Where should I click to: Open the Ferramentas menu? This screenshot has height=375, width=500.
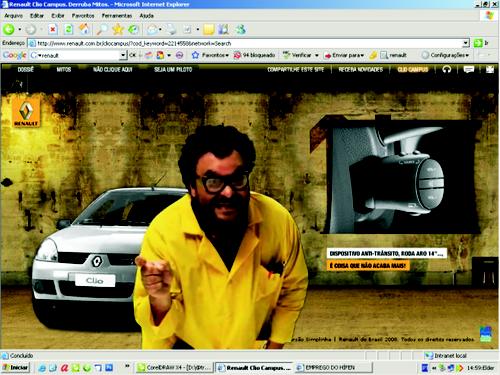point(117,16)
